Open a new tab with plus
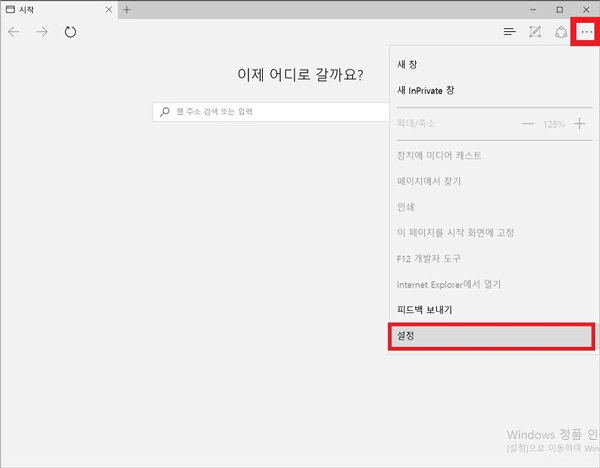Image resolution: width=600 pixels, height=468 pixels. 127,10
